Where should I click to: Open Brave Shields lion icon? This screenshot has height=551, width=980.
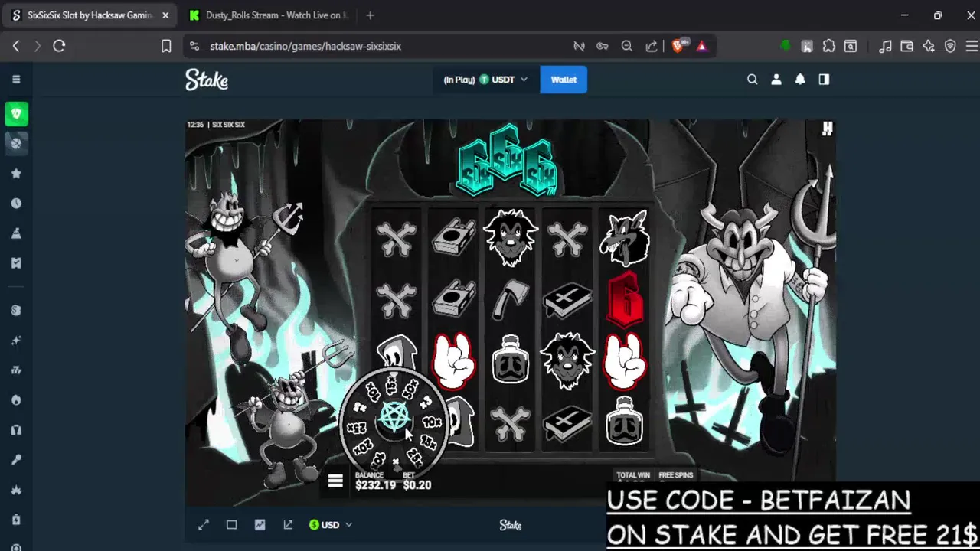(x=678, y=46)
